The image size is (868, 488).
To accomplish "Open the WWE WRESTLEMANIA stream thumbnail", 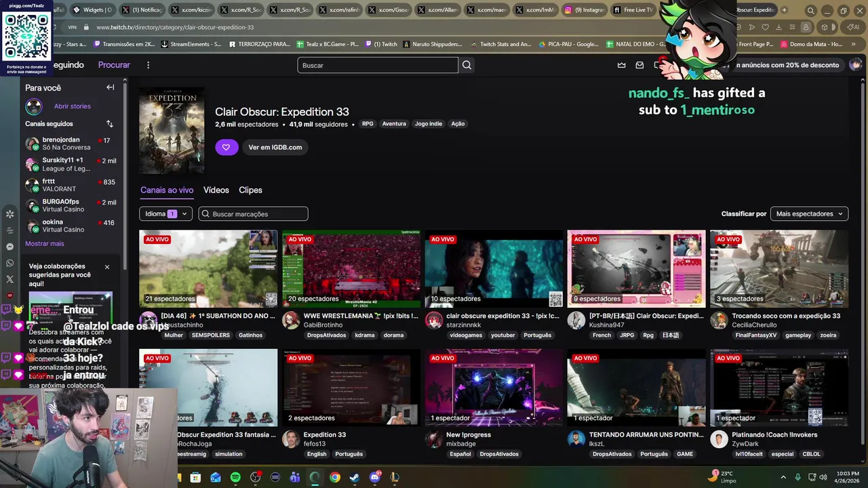I will coord(351,269).
